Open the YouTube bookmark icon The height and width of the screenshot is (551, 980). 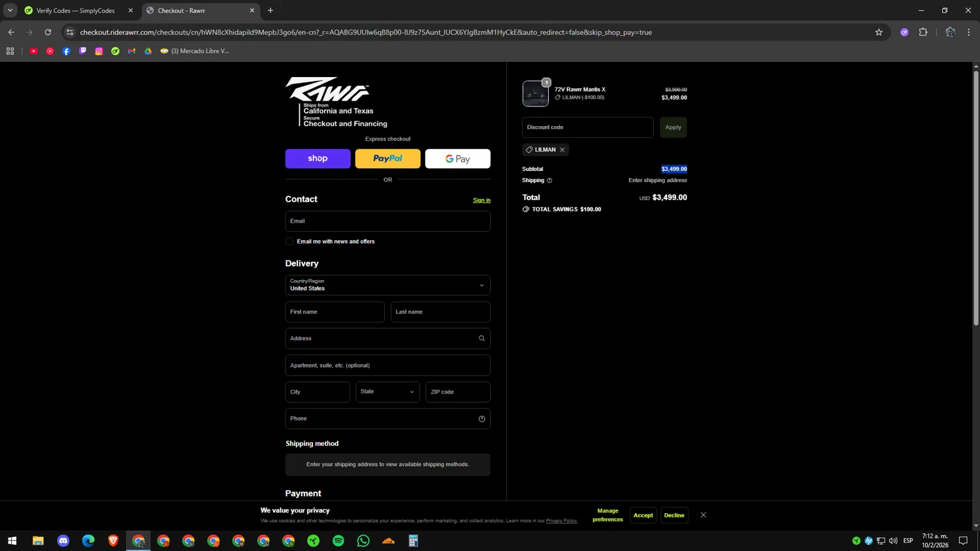(33, 51)
